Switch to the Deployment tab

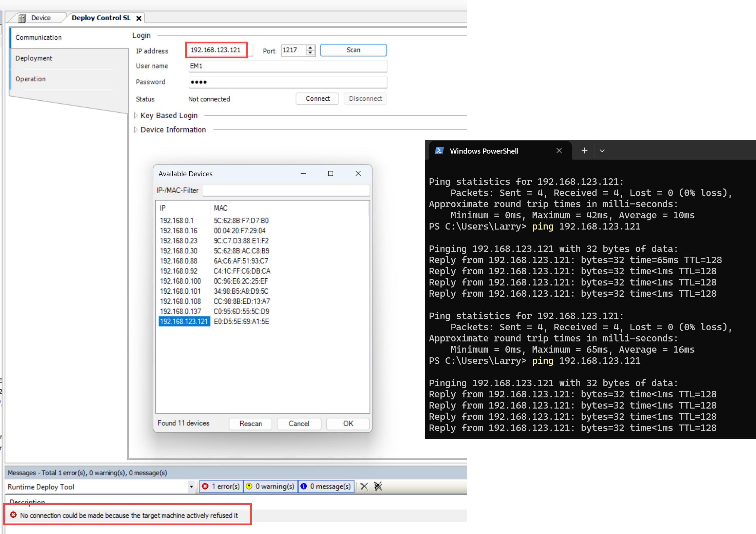click(x=34, y=58)
